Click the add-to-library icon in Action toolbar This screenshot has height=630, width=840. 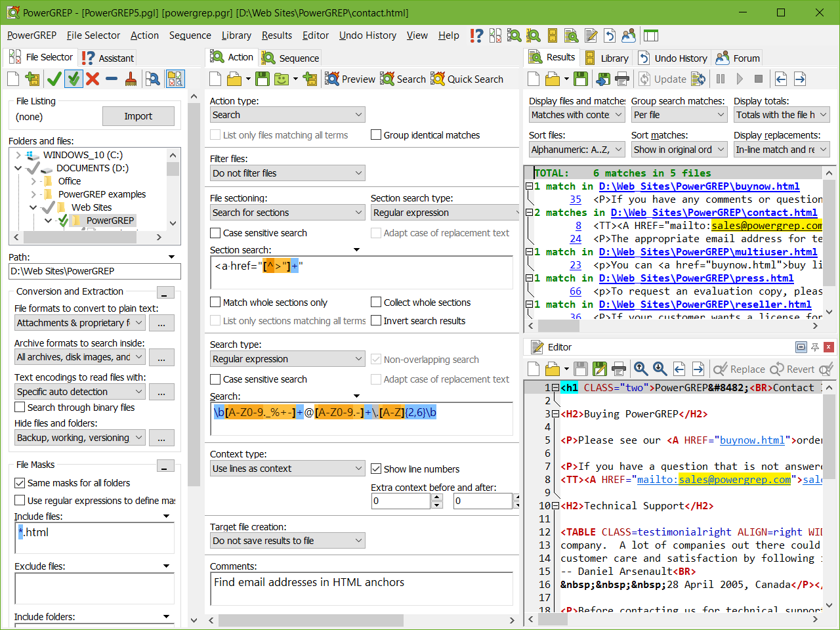[x=310, y=79]
